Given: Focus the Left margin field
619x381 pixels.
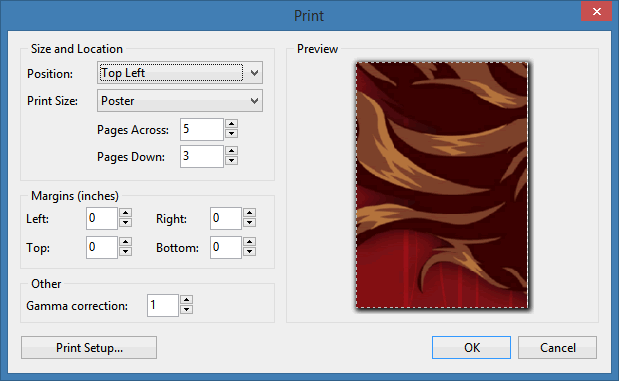Looking at the screenshot, I should 102,218.
